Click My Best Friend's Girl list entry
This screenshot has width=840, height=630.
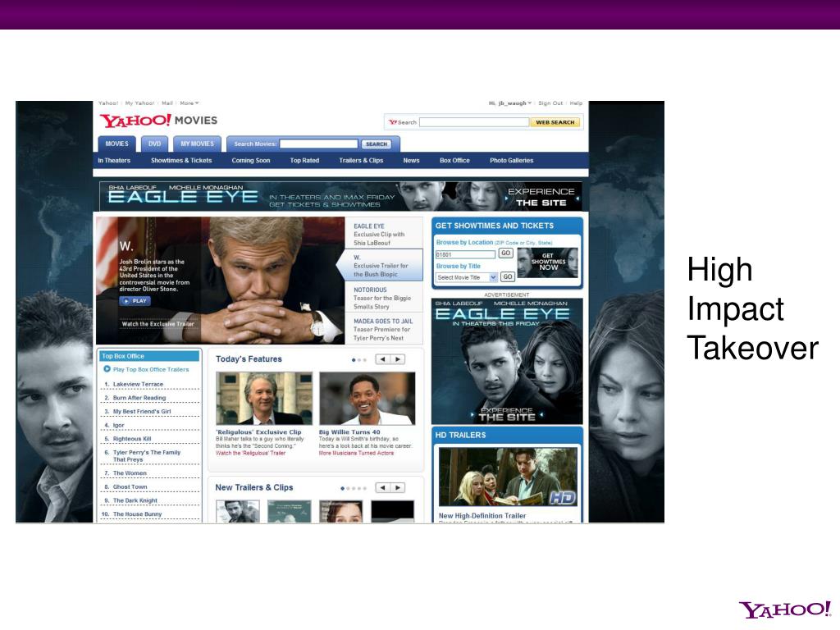(x=141, y=412)
